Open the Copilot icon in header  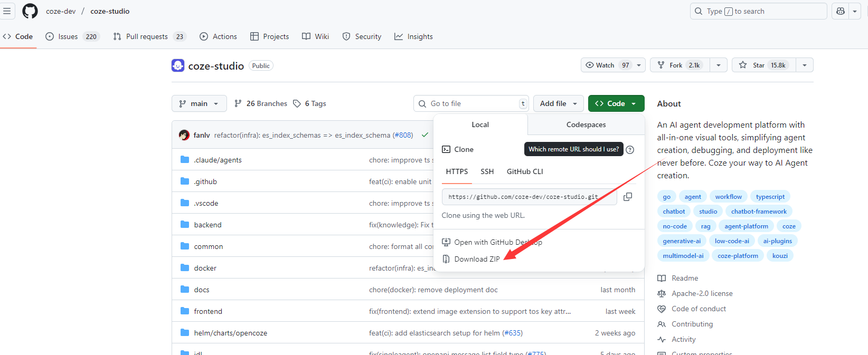841,11
